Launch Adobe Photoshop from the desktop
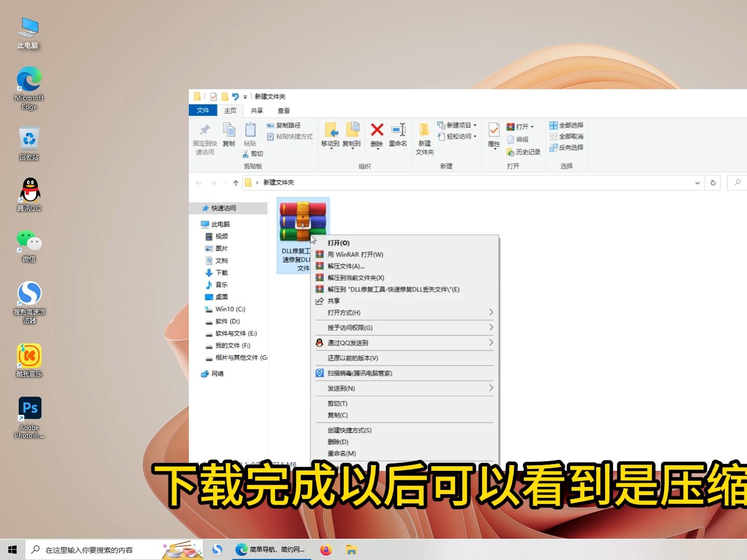This screenshot has width=747, height=560. (29, 418)
